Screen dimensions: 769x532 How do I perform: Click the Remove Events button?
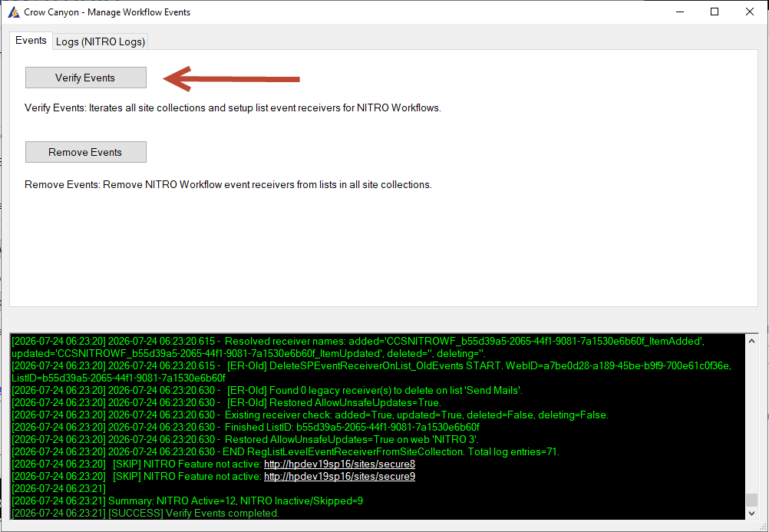click(86, 152)
